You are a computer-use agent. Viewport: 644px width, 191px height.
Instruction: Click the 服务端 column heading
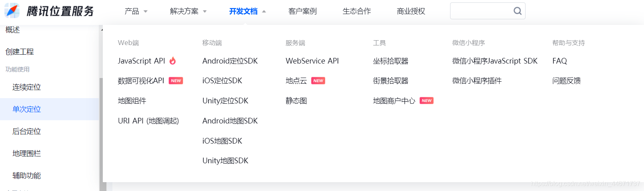click(296, 43)
